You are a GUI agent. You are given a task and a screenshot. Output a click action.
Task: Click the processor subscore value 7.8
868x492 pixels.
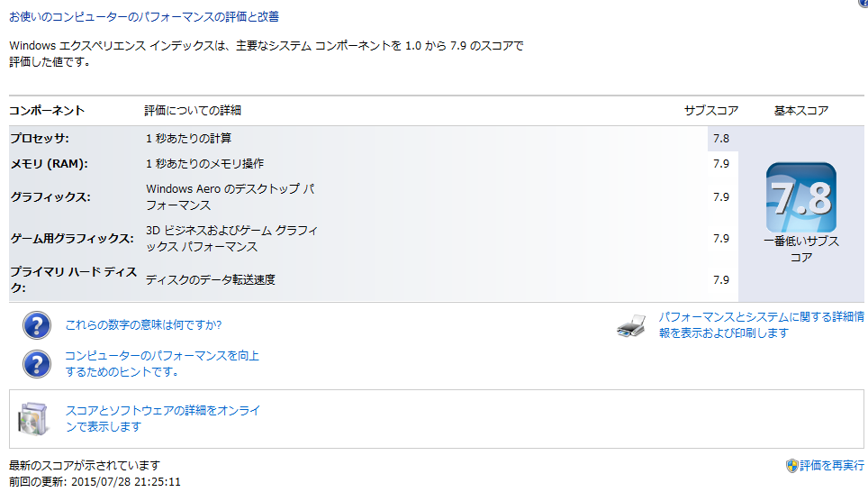tap(720, 139)
